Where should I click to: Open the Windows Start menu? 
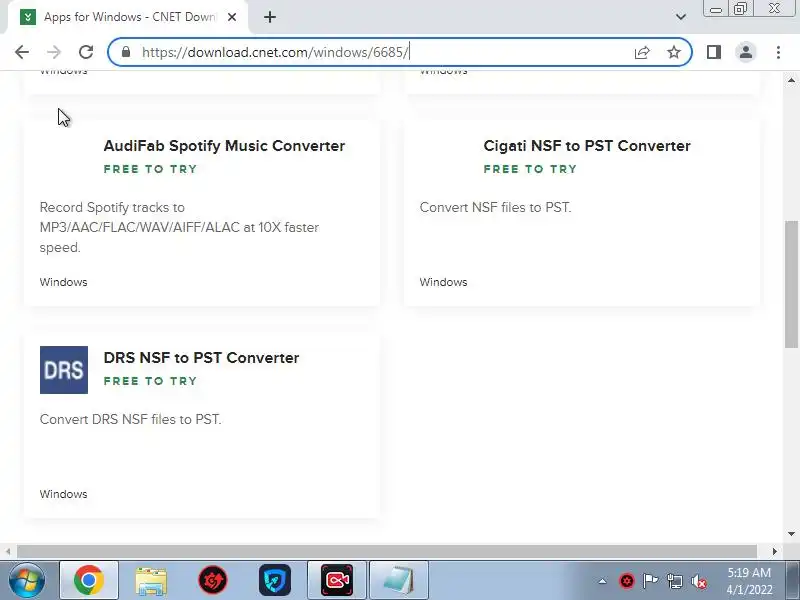point(26,581)
